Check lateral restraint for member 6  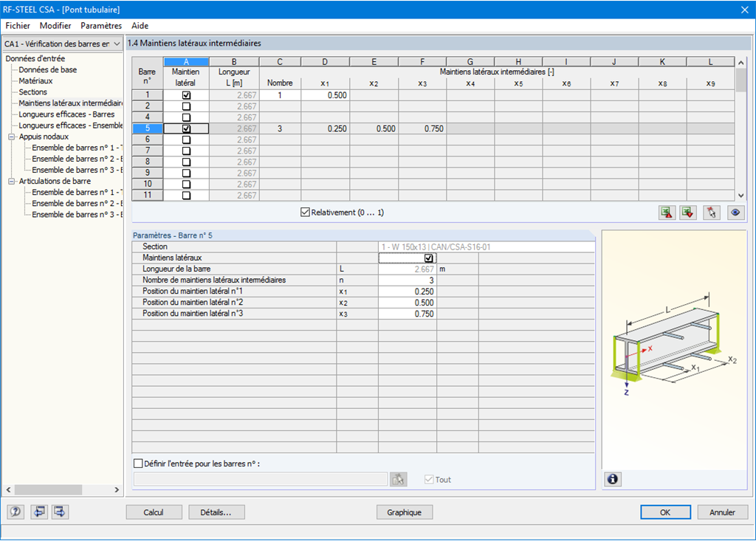tap(186, 139)
